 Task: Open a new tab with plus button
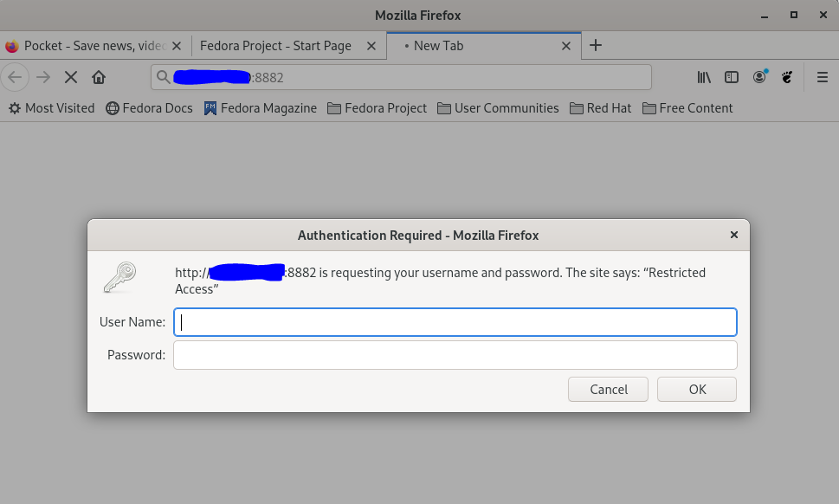click(x=596, y=46)
